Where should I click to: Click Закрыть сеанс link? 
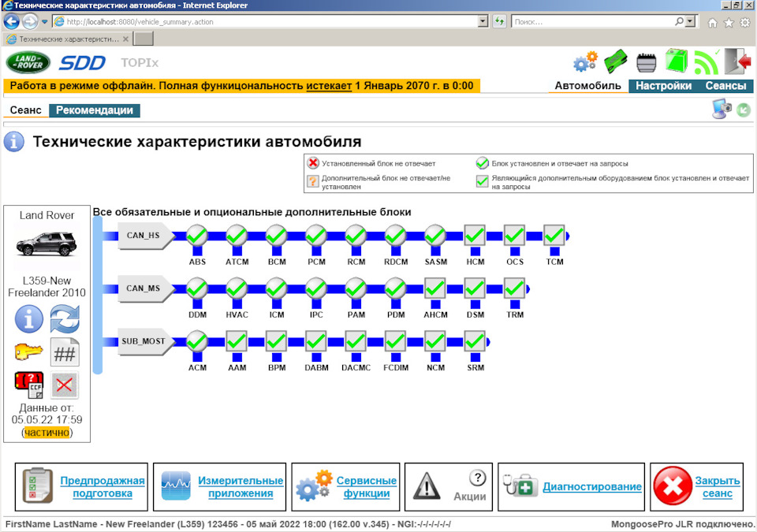tap(718, 486)
